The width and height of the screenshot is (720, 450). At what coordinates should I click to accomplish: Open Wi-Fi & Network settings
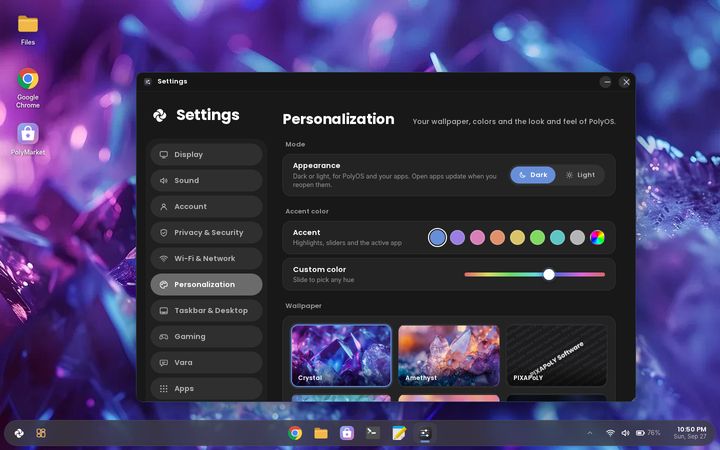tap(206, 259)
